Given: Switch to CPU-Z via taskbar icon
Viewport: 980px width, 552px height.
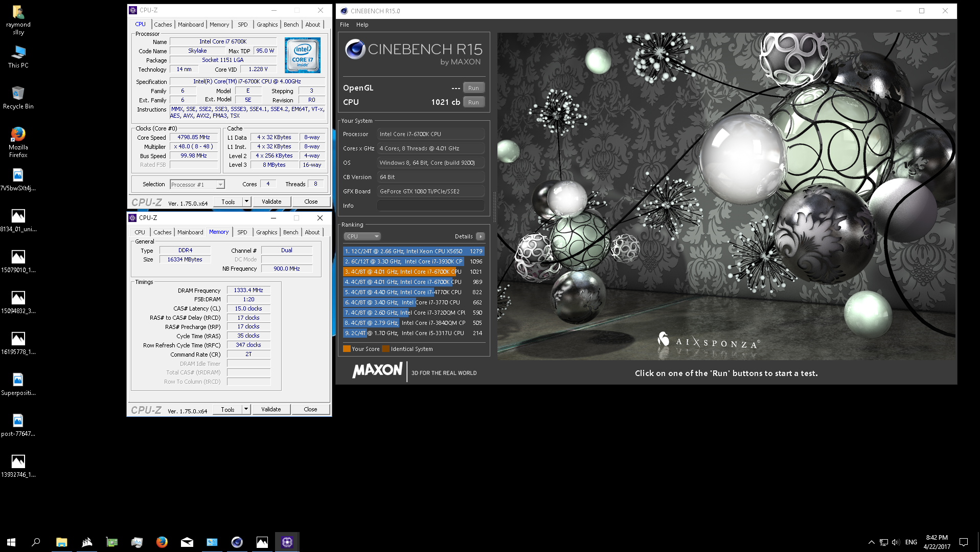Looking at the screenshot, I should tap(287, 542).
